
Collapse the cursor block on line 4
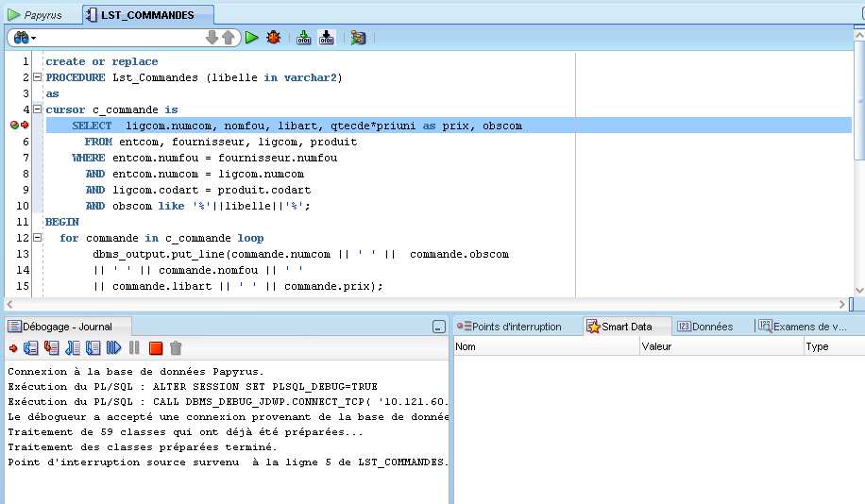click(x=37, y=109)
